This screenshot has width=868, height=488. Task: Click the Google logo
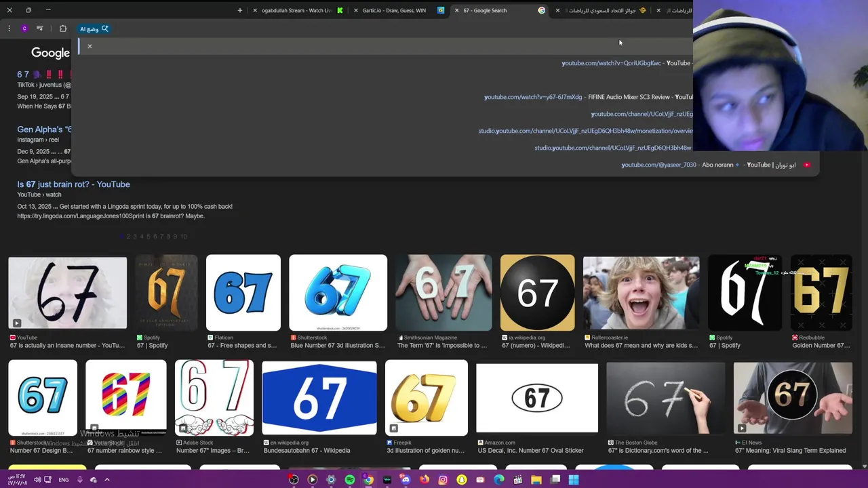point(50,53)
